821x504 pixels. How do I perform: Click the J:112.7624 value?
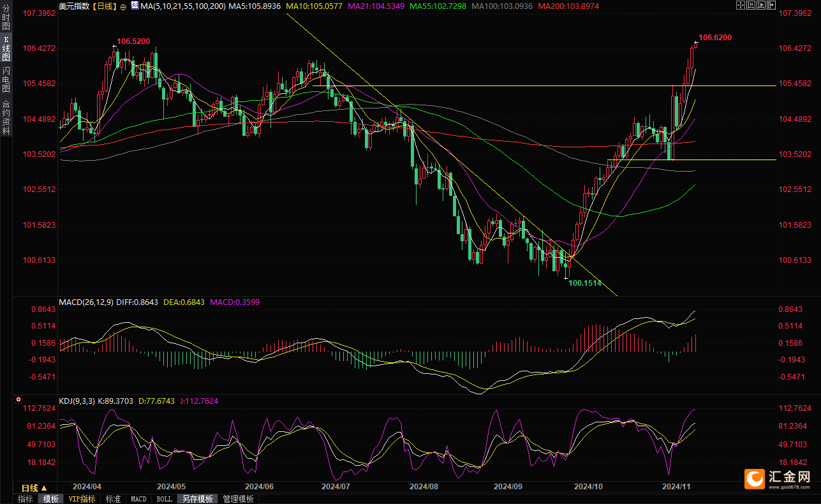[198, 401]
